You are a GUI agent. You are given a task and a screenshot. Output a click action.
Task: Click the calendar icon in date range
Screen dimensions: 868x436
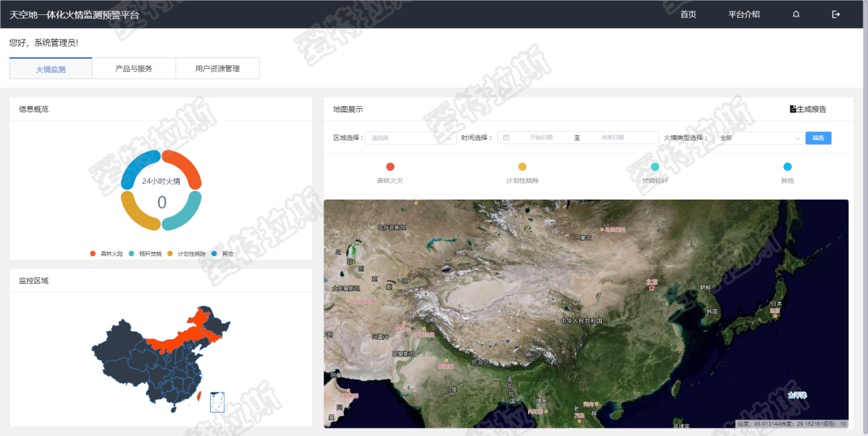[x=506, y=137]
